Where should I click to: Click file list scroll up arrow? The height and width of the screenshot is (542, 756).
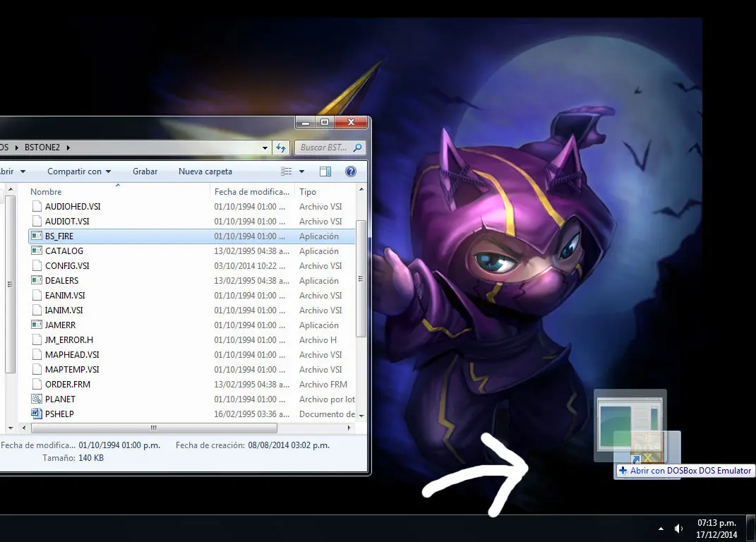click(361, 190)
